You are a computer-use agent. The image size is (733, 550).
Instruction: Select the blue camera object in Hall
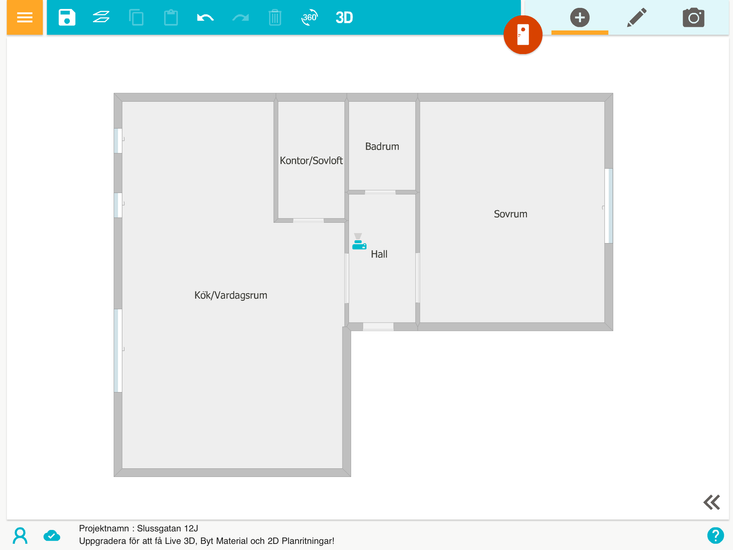click(359, 242)
